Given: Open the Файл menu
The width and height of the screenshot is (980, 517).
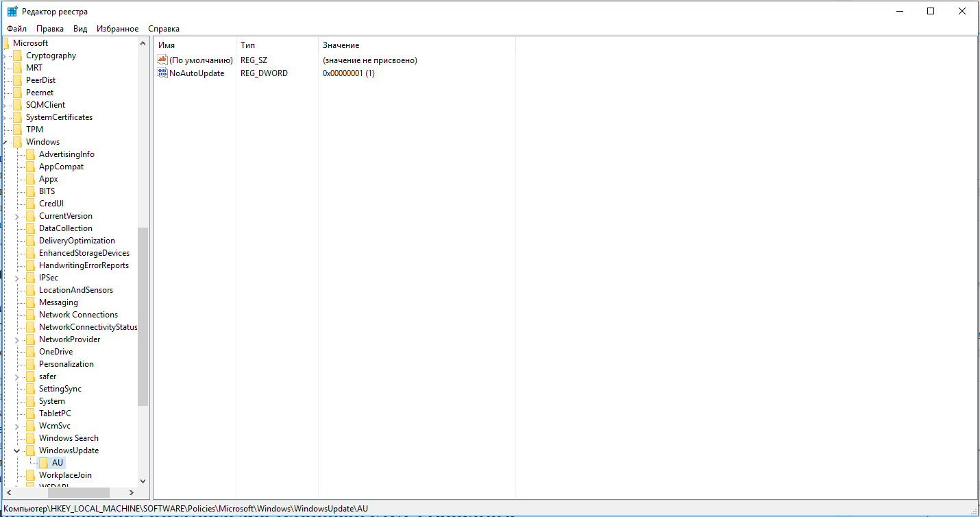Looking at the screenshot, I should 17,29.
